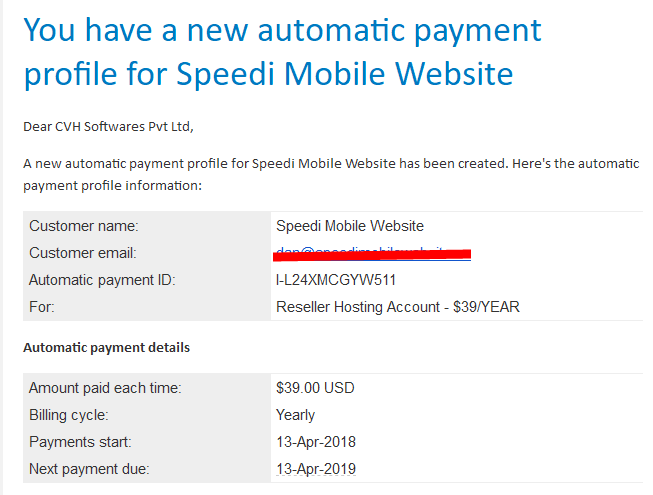
Task: Click the Payments start label
Action: [x=80, y=442]
